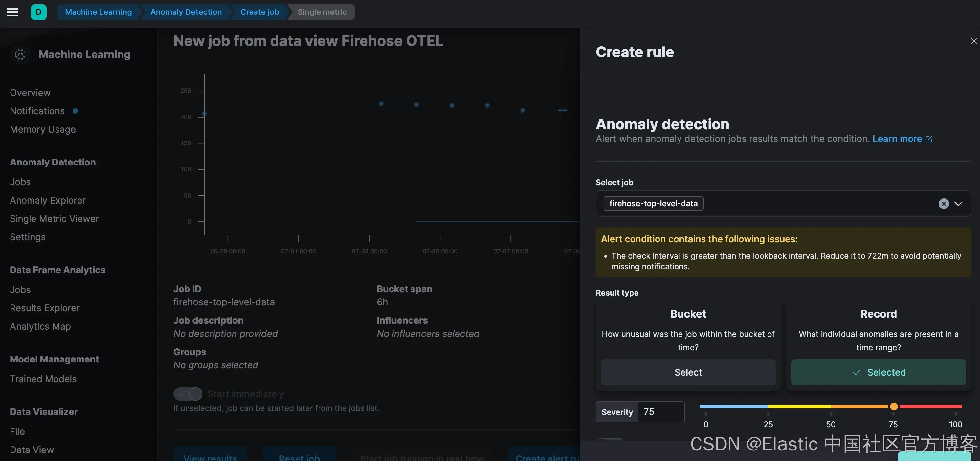Click the Machine Learning brain icon
The height and width of the screenshot is (461, 980).
21,55
